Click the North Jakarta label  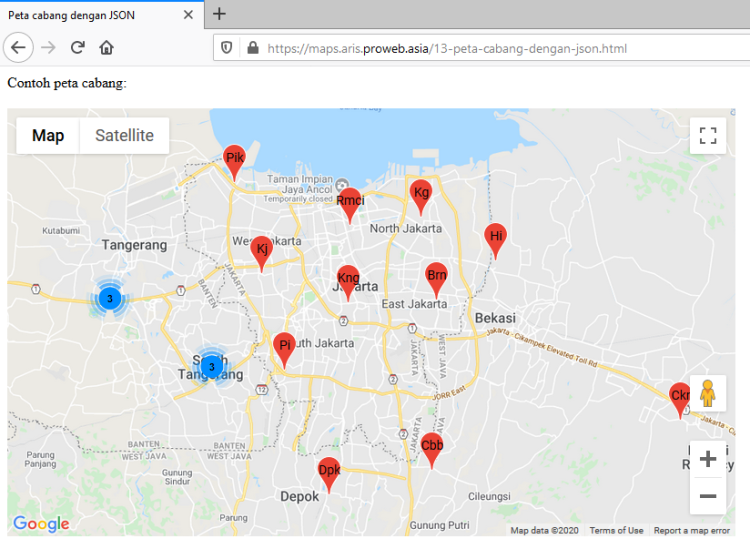406,229
